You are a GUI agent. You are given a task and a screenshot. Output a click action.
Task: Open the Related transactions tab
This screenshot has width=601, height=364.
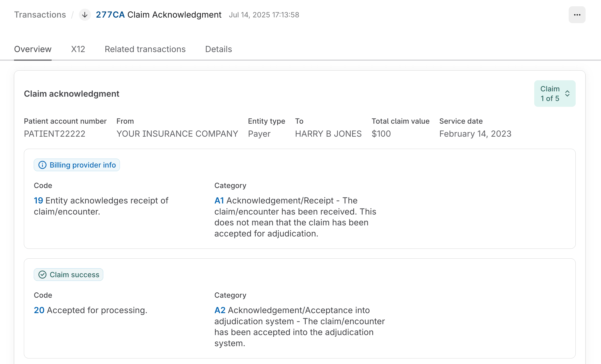(145, 49)
